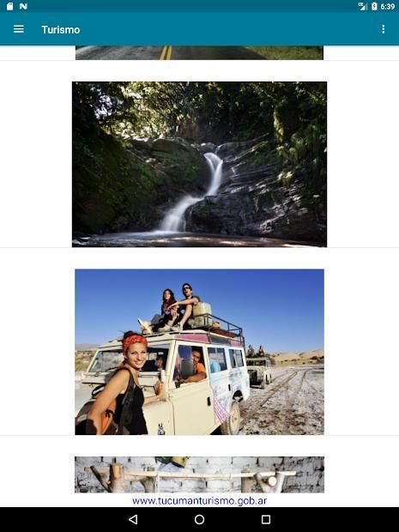Open the wooden rack photo at the bottom
Screen dimensions: 399x532
click(199, 475)
